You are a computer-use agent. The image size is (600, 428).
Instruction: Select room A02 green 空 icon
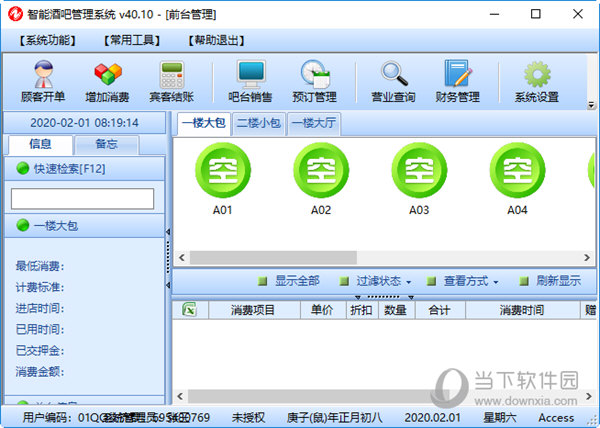pyautogui.click(x=321, y=170)
